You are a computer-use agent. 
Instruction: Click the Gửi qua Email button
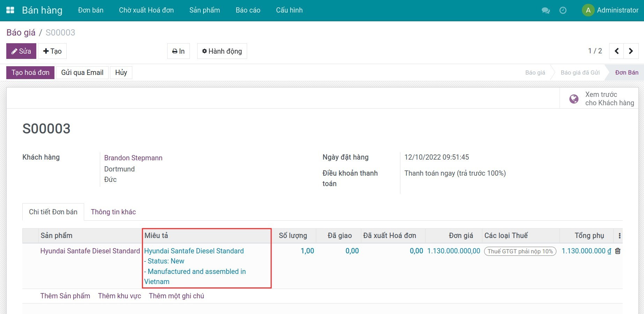point(82,72)
